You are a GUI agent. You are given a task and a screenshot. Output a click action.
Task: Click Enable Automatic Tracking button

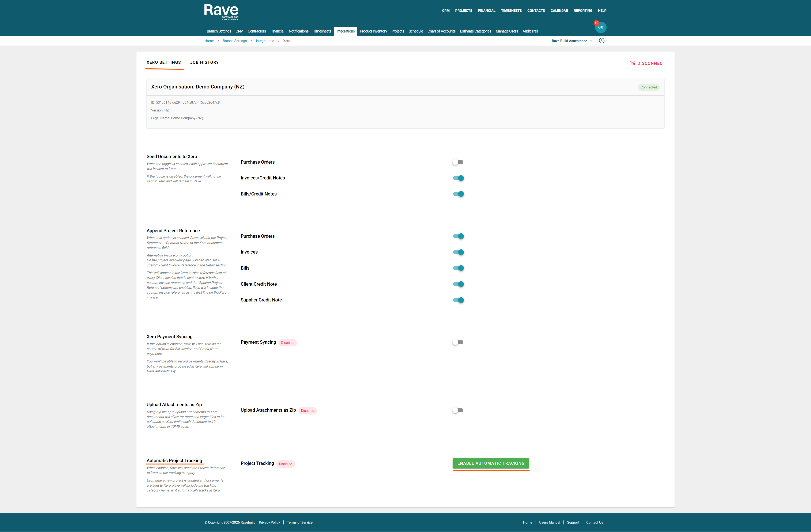pyautogui.click(x=491, y=463)
